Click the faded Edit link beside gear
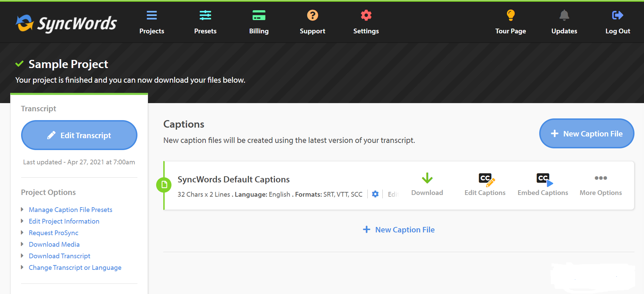Viewport: 644px width, 294px height. coord(393,194)
